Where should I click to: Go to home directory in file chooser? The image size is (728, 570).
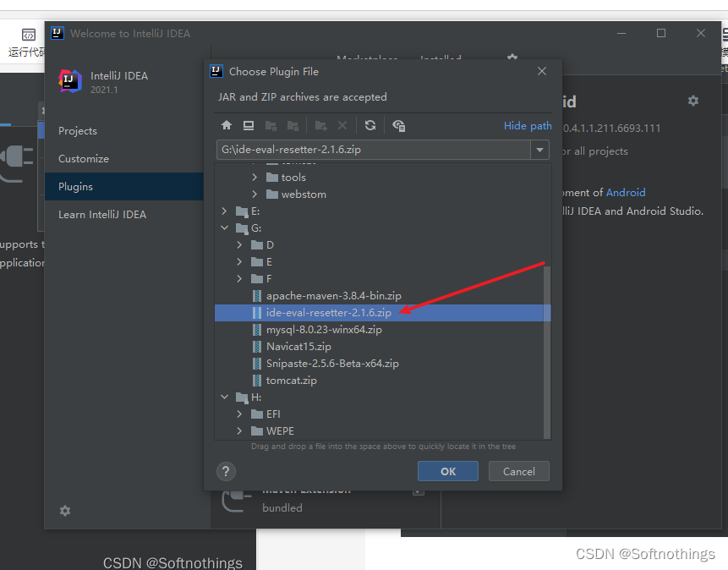click(x=227, y=125)
